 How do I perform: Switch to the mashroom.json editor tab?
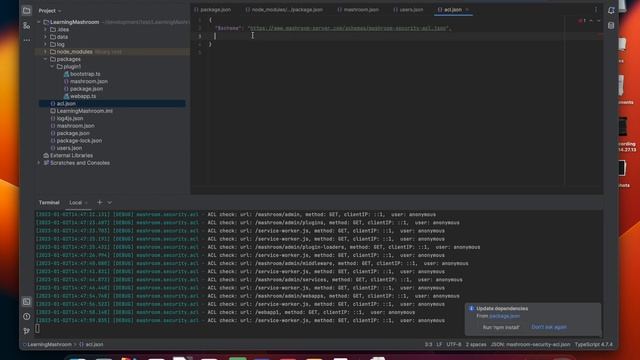coord(358,10)
